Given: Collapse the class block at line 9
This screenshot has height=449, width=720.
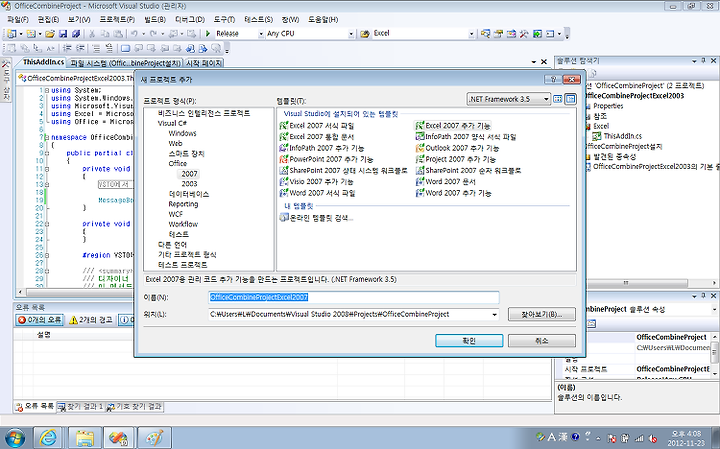Looking at the screenshot, I should point(47,153).
